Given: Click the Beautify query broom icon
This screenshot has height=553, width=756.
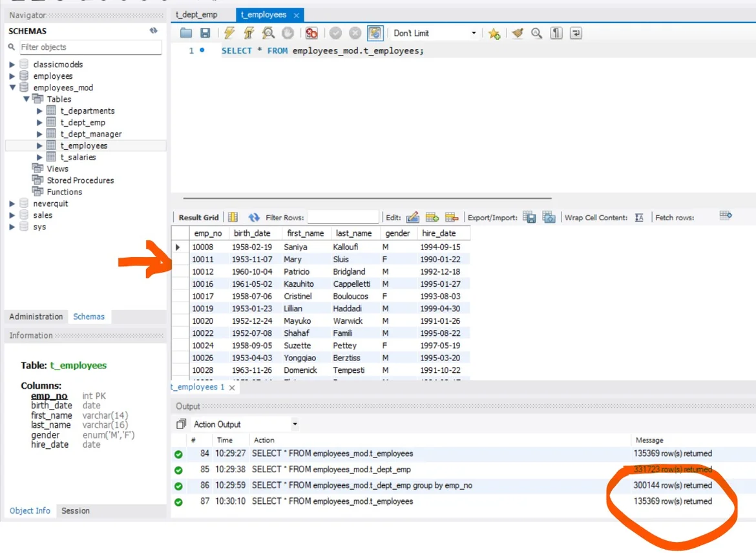Looking at the screenshot, I should [517, 34].
